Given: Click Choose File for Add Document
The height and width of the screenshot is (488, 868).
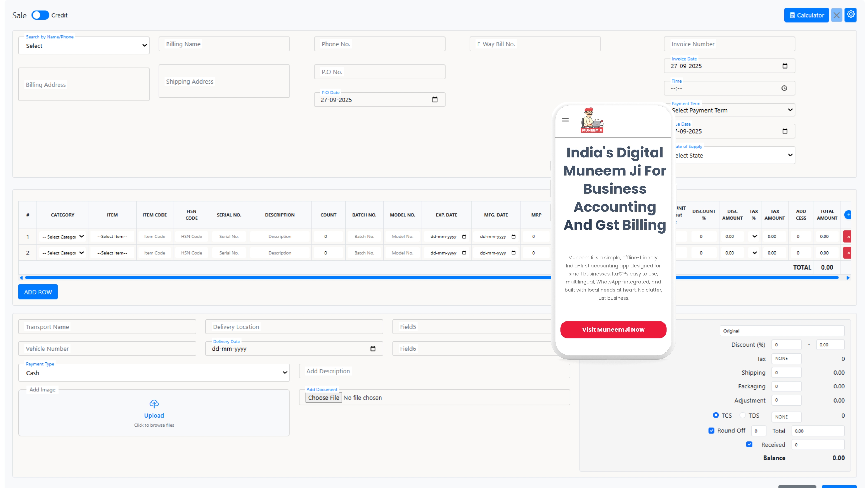Looking at the screenshot, I should [324, 397].
